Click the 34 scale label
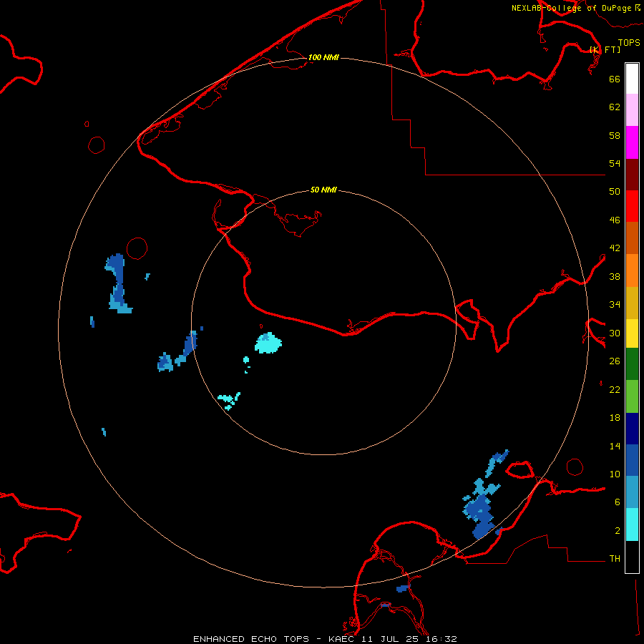644x644 pixels. 615,305
